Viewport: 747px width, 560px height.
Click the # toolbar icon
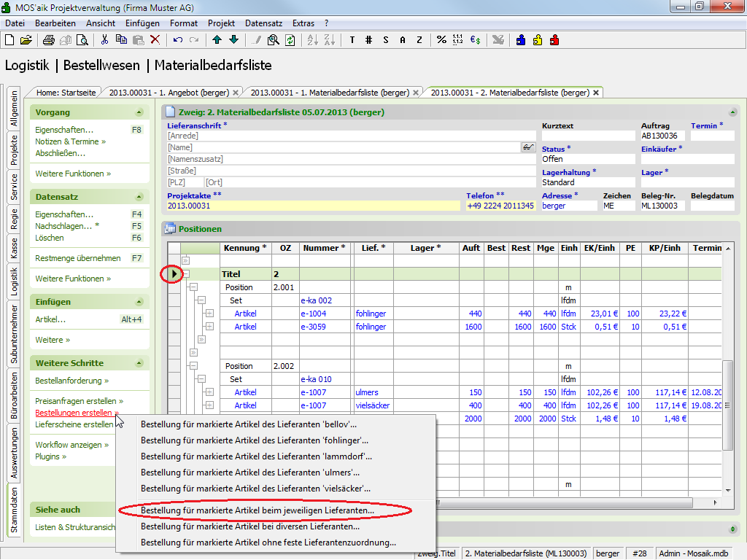click(x=368, y=40)
